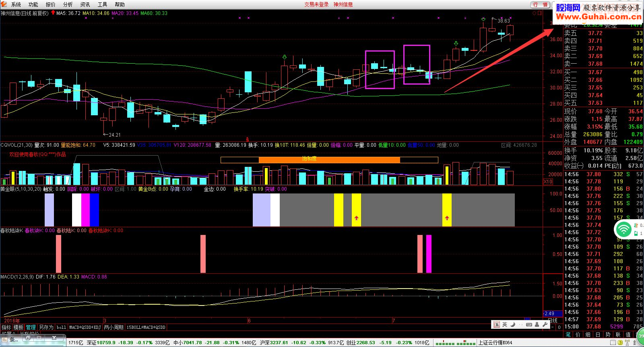Apply the boll template

61,327
